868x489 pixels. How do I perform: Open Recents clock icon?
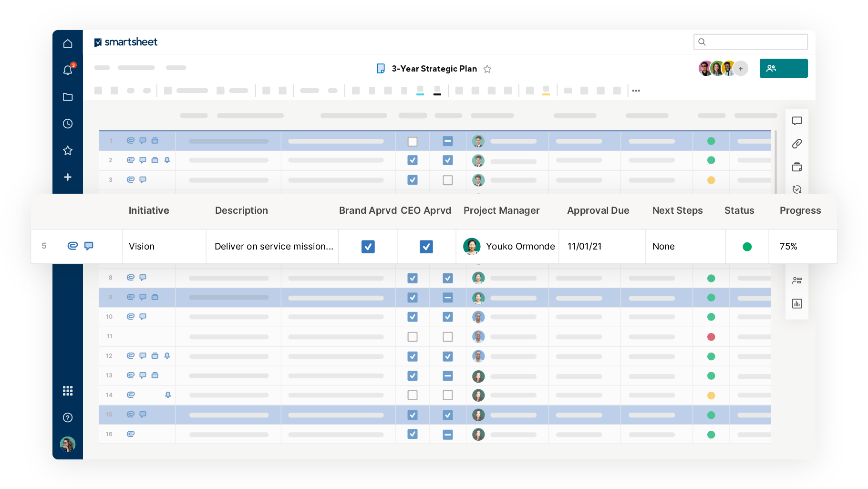tap(68, 124)
